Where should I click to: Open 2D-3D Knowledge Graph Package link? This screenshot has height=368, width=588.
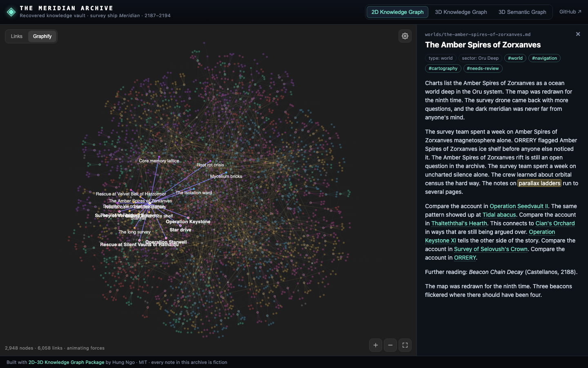(66, 362)
